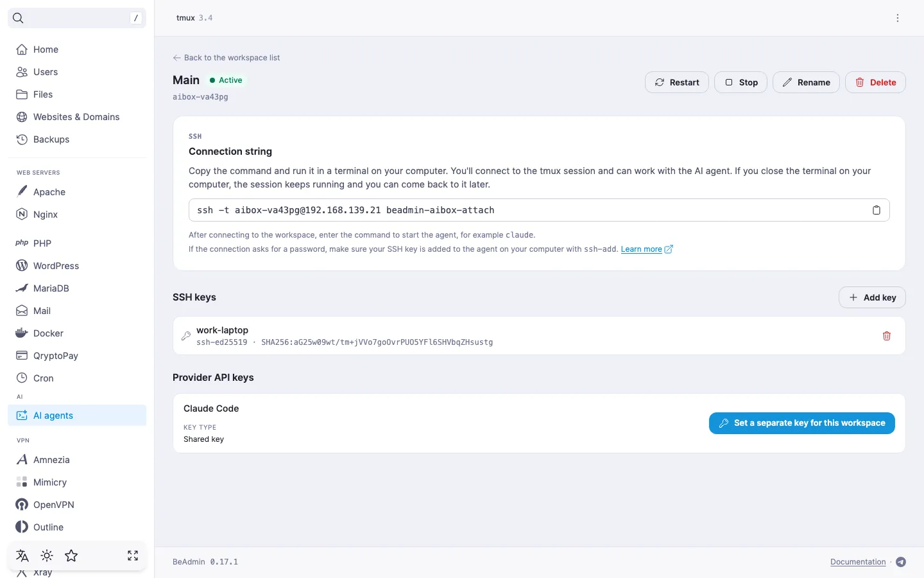
Task: Set a separate key for this workspace
Action: (x=802, y=423)
